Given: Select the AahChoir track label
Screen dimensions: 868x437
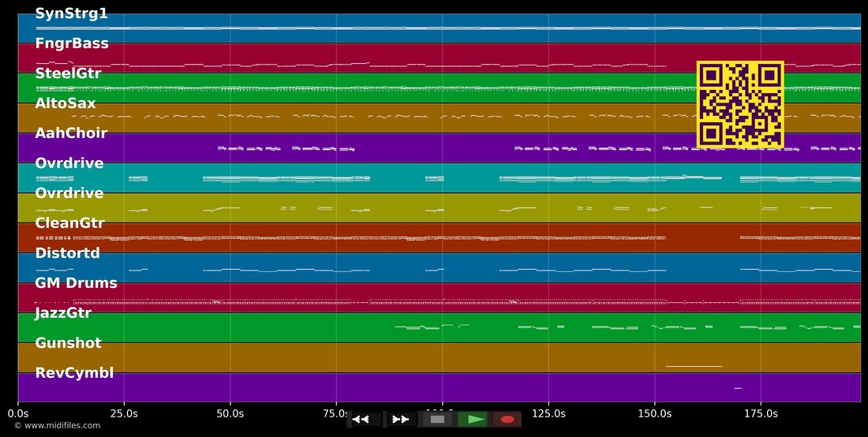Looking at the screenshot, I should pyautogui.click(x=71, y=133).
